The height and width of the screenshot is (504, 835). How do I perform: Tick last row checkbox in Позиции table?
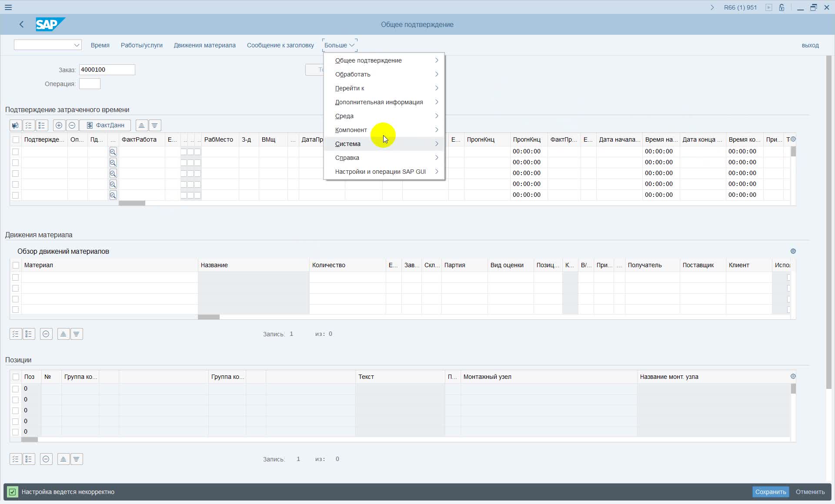16,432
